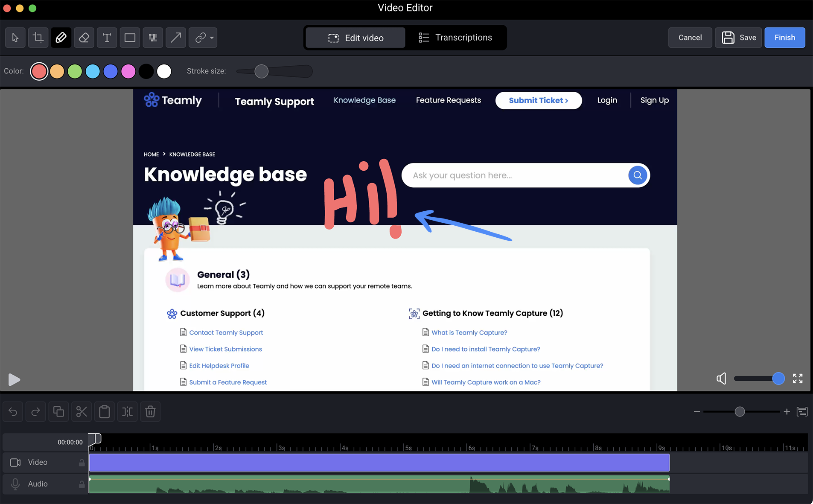Click the 00:00:00 timecode display
The height and width of the screenshot is (504, 813).
point(70,442)
